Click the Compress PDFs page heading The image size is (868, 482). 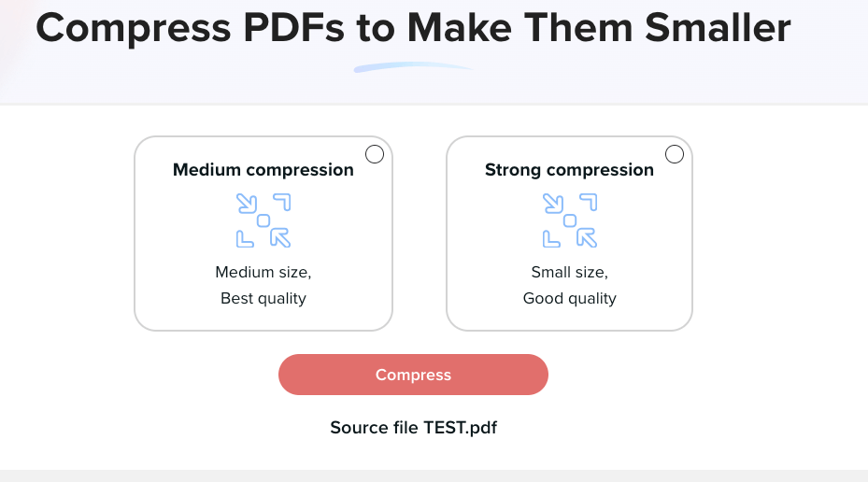click(413, 28)
